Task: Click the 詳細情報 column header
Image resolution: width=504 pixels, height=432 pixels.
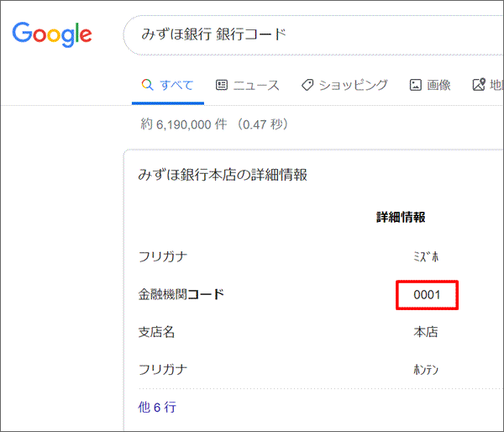Action: (x=401, y=217)
